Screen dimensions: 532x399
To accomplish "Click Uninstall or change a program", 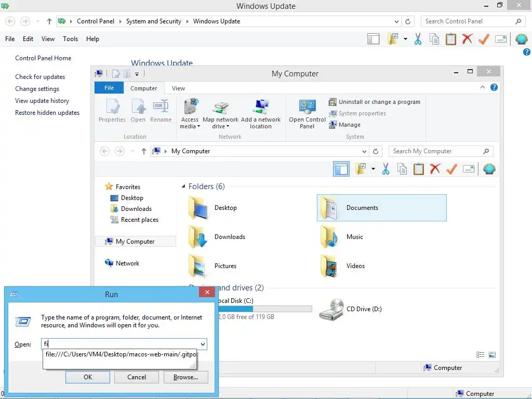I will 375,102.
